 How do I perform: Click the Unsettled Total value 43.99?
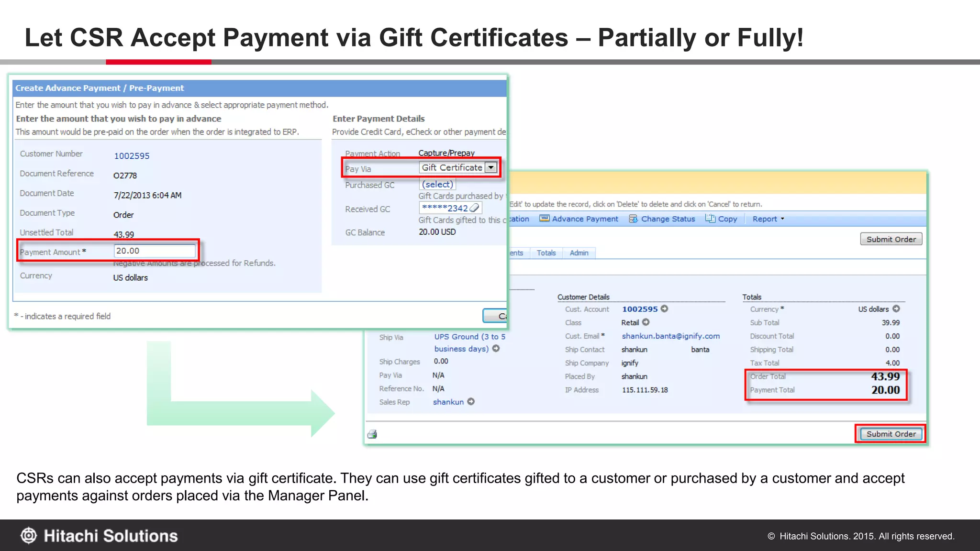tap(123, 234)
